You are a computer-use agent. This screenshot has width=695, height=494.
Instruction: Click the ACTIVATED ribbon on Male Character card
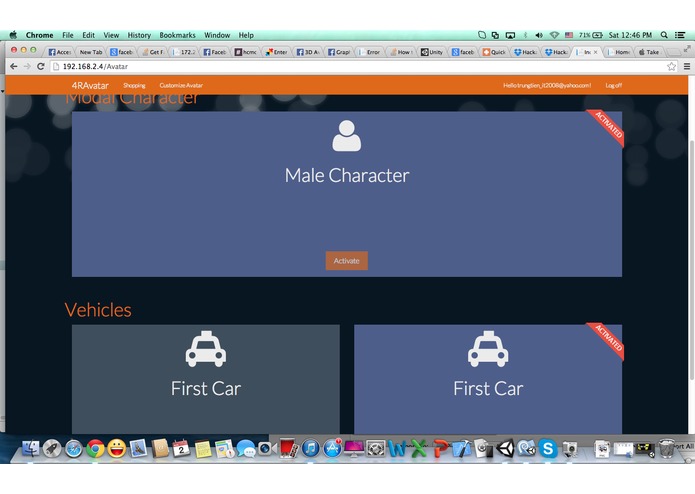pyautogui.click(x=607, y=127)
